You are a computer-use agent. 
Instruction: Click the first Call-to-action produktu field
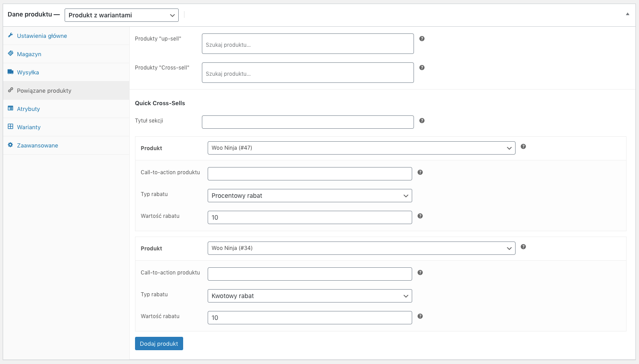pos(310,174)
